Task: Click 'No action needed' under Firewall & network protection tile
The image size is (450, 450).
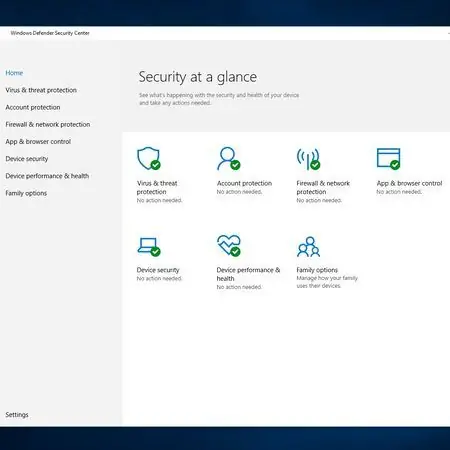Action: 319,200
